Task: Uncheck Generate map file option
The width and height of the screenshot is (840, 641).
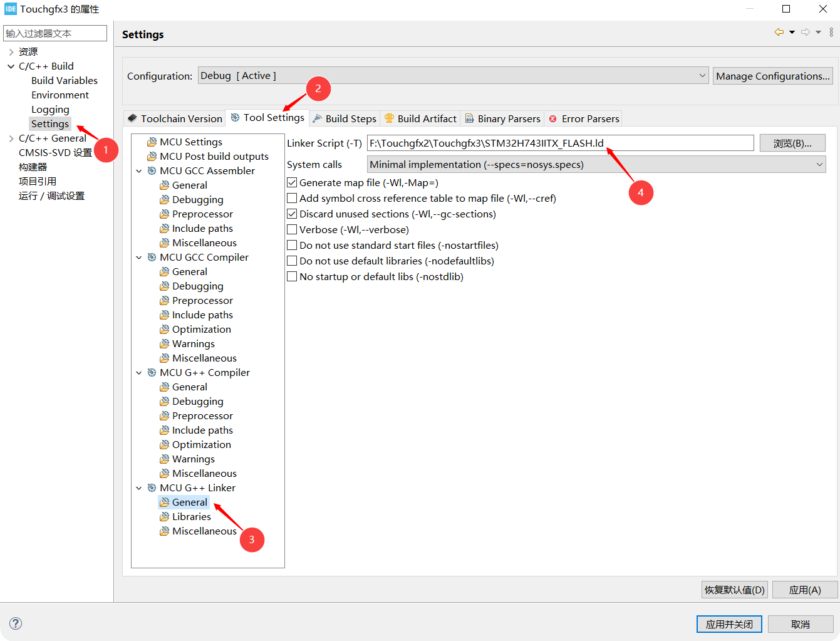Action: pos(292,182)
